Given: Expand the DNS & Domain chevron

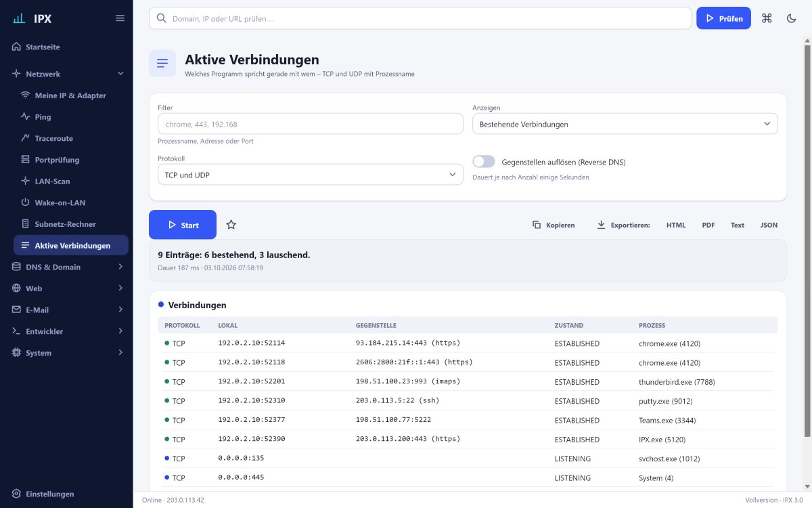Looking at the screenshot, I should pyautogui.click(x=120, y=267).
